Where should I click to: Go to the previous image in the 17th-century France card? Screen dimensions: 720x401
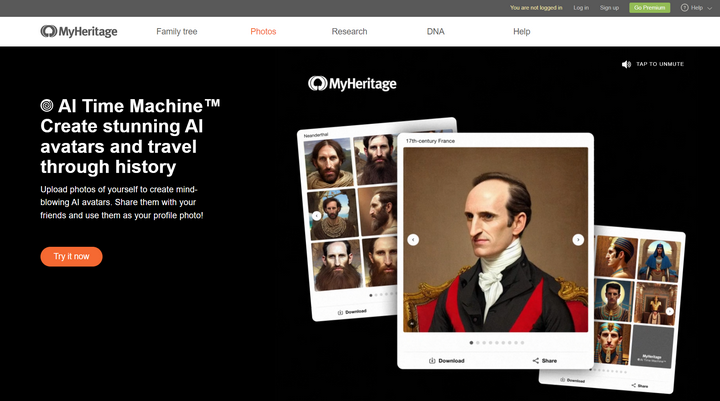pyautogui.click(x=413, y=240)
